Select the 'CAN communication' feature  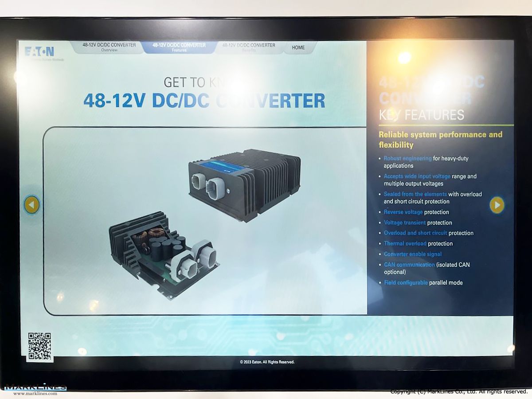pyautogui.click(x=426, y=268)
